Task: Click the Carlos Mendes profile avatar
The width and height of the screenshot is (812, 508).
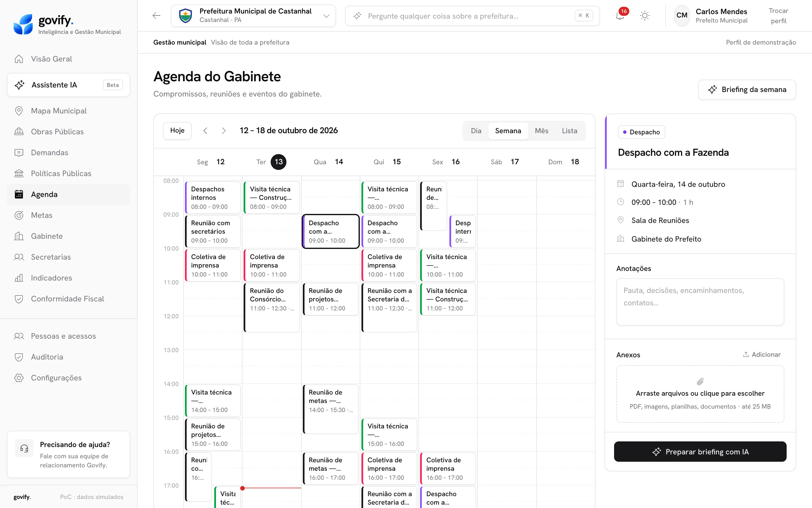Action: click(x=682, y=16)
